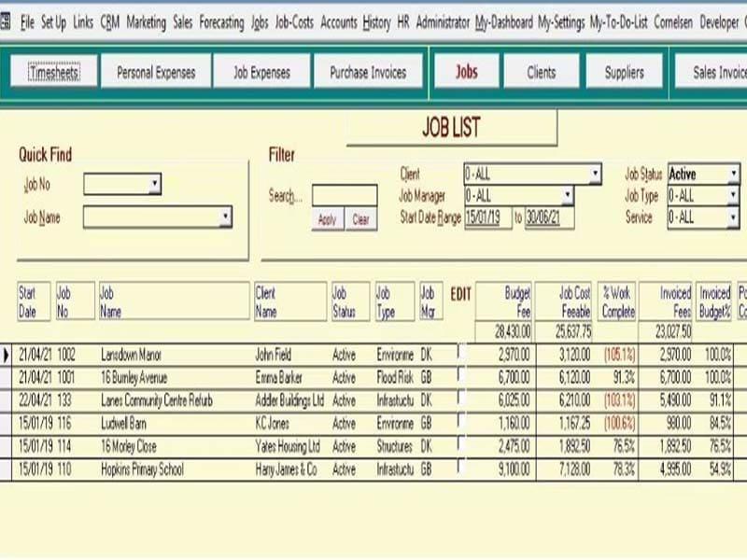The image size is (747, 560).
Task: Sort by Invoiced Fees column header
Action: 666,301
